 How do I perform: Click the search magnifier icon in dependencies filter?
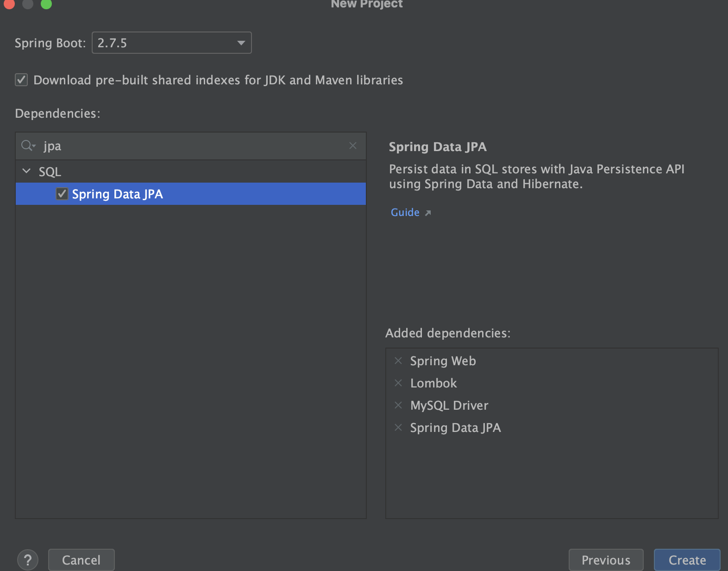coord(28,146)
